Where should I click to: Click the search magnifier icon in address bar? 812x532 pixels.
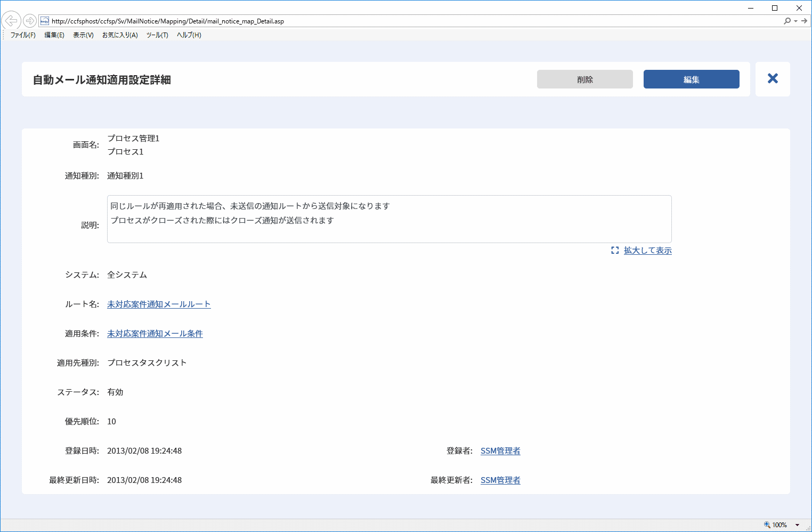pyautogui.click(x=787, y=21)
